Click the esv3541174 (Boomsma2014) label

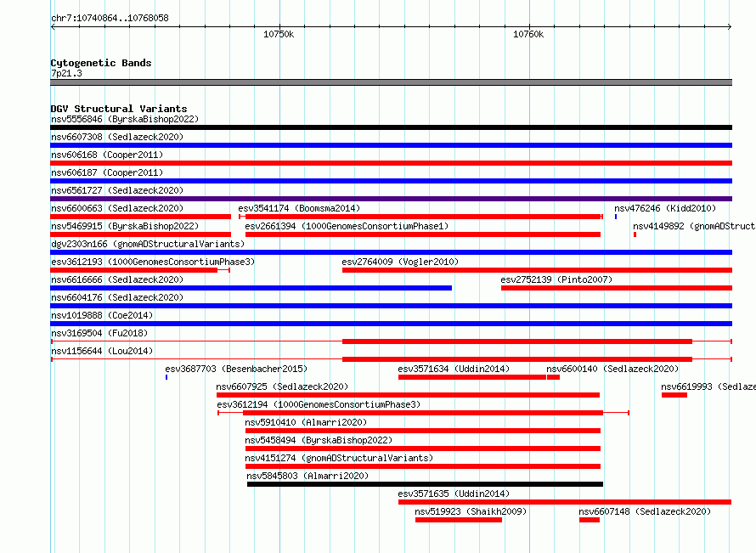[x=299, y=208]
